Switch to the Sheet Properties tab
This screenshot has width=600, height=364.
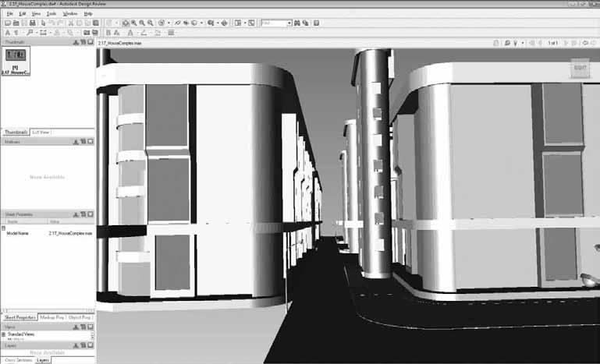point(20,317)
